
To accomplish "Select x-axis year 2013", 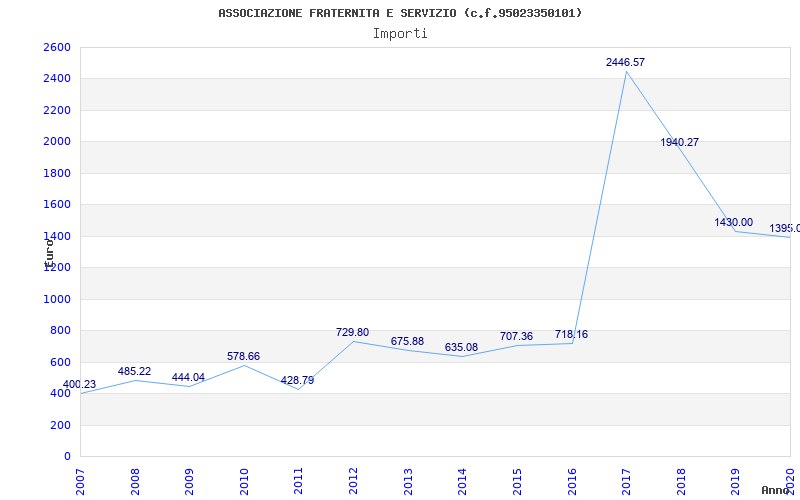I will (x=408, y=481).
